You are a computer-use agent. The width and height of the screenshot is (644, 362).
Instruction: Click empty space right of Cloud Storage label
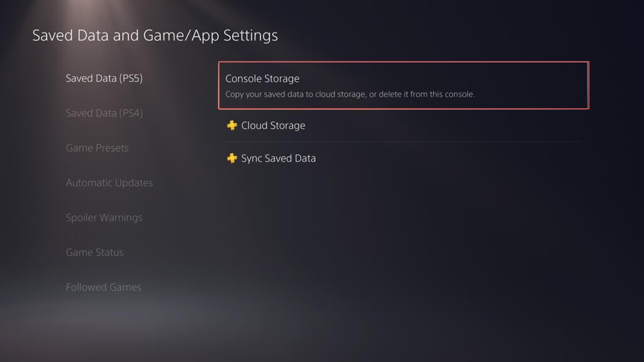coord(440,126)
